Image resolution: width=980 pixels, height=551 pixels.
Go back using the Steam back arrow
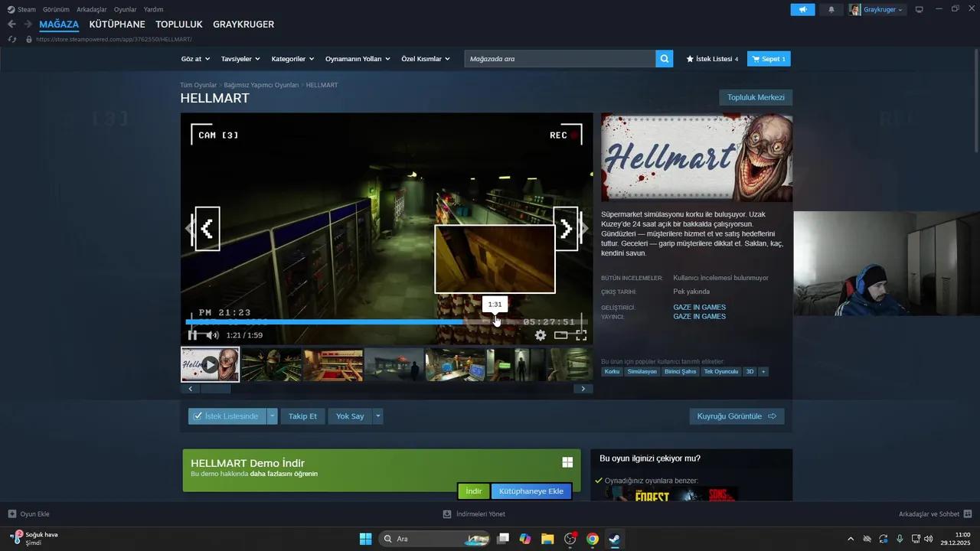pyautogui.click(x=11, y=24)
